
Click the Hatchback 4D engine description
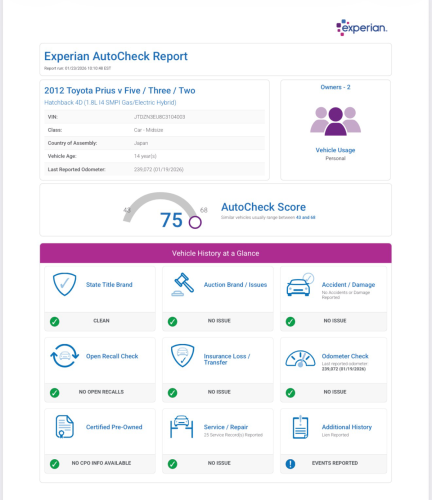pyautogui.click(x=110, y=102)
